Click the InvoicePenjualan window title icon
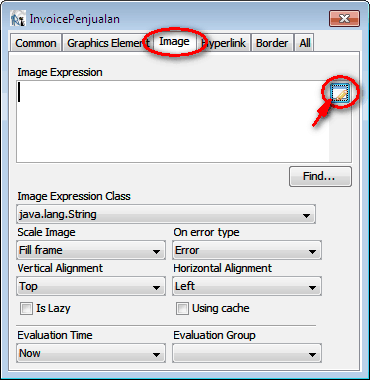 pos(18,18)
